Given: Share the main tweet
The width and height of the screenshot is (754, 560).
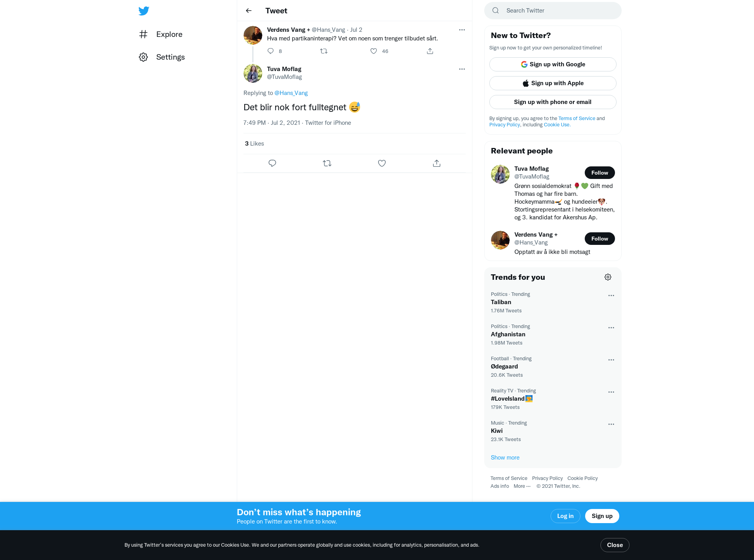Looking at the screenshot, I should pos(437,163).
